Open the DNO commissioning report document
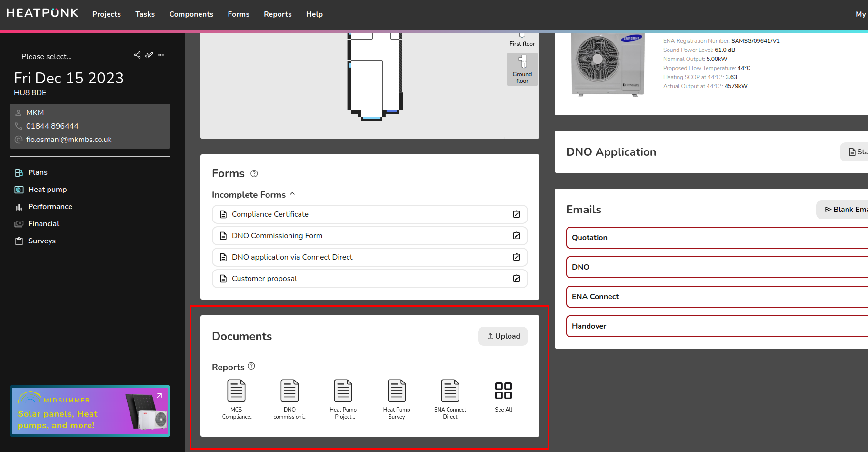This screenshot has height=452, width=868. (x=290, y=399)
